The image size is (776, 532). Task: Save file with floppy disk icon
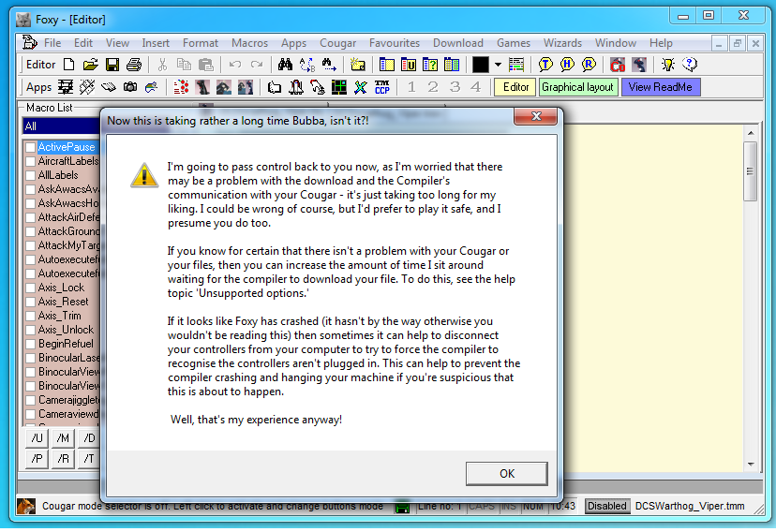coord(112,65)
